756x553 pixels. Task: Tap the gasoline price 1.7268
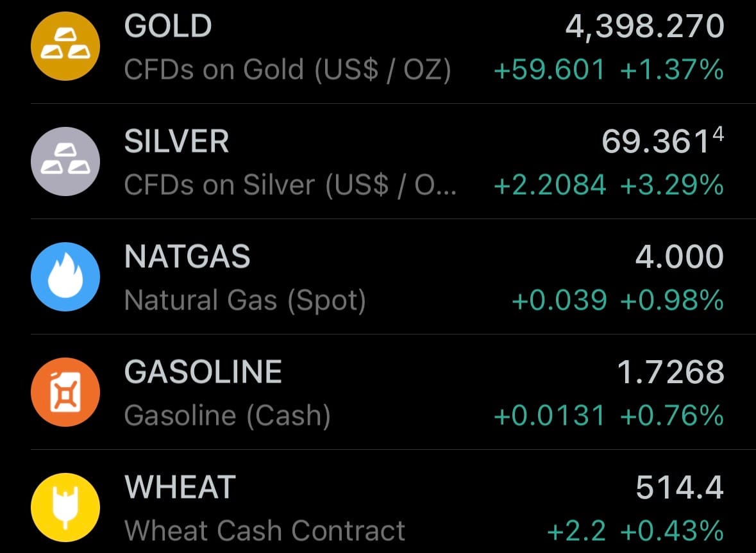(x=670, y=372)
